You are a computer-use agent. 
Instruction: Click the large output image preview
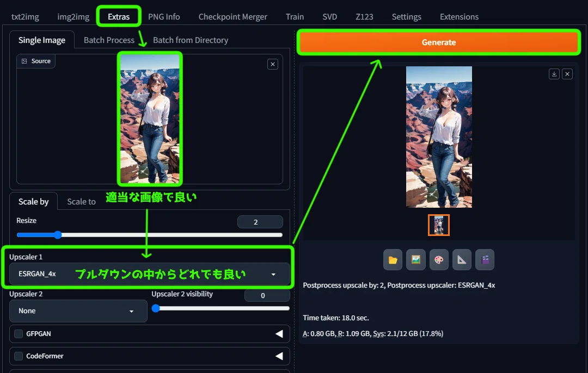pos(439,137)
